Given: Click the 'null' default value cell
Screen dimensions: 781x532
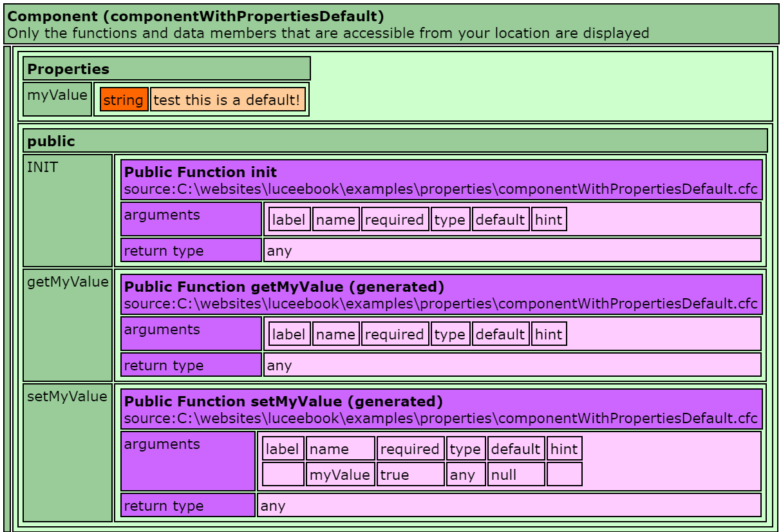Looking at the screenshot, I should [515, 475].
